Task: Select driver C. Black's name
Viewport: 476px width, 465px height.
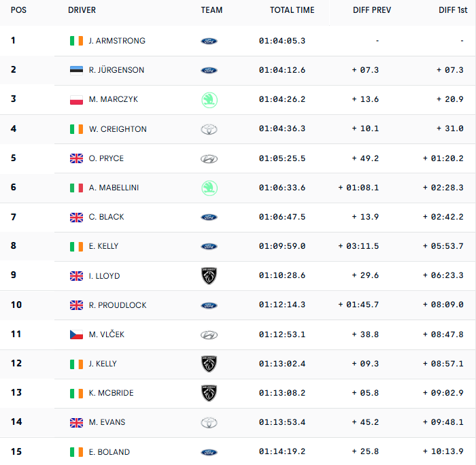Action: [107, 217]
